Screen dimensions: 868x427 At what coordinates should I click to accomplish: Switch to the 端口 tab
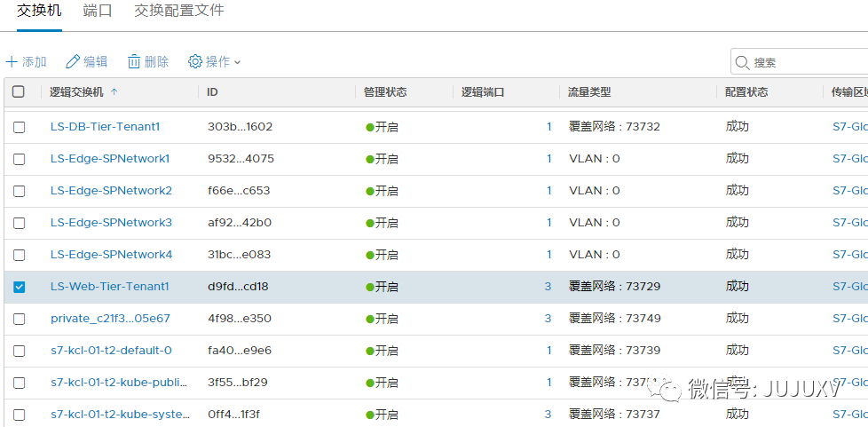coord(98,11)
